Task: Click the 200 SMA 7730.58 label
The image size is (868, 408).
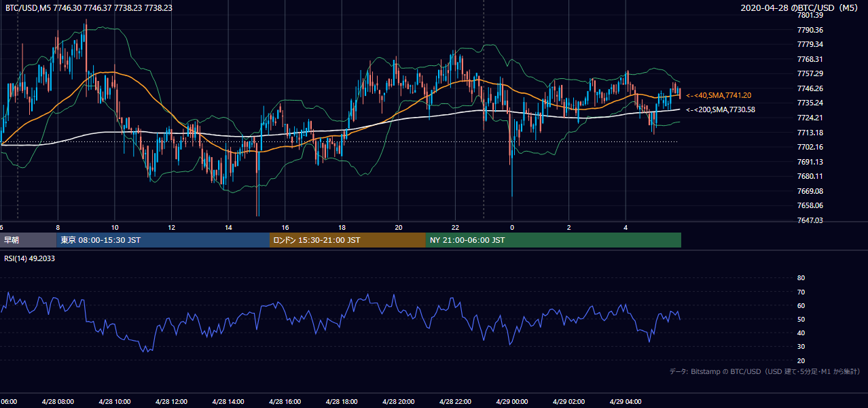Action: click(x=720, y=109)
